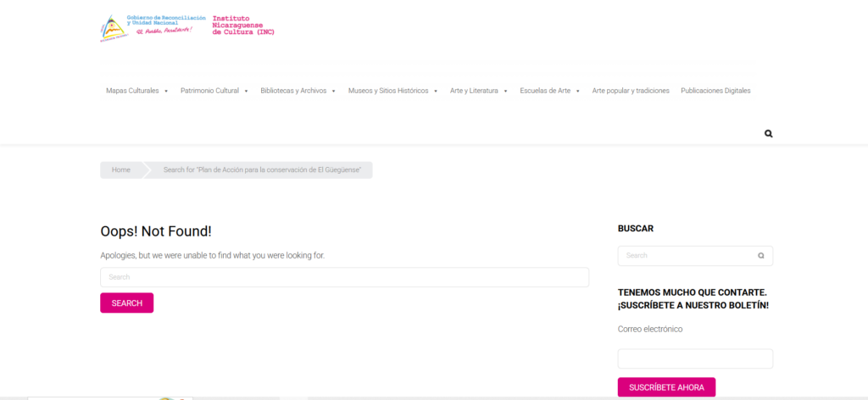Image resolution: width=868 pixels, height=400 pixels.
Task: Go to Arte popular y tradiciones
Action: tap(631, 91)
